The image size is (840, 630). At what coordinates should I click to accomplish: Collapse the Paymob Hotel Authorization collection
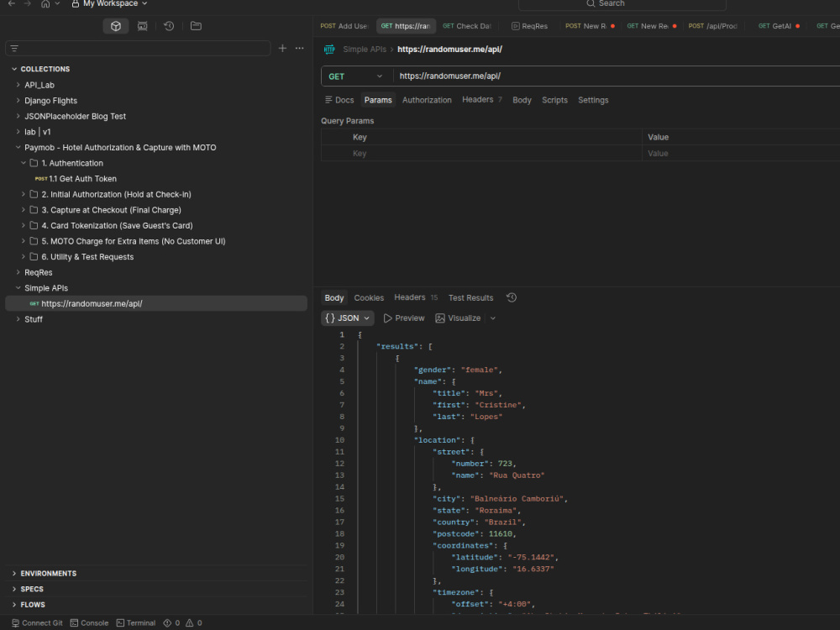[x=18, y=147]
